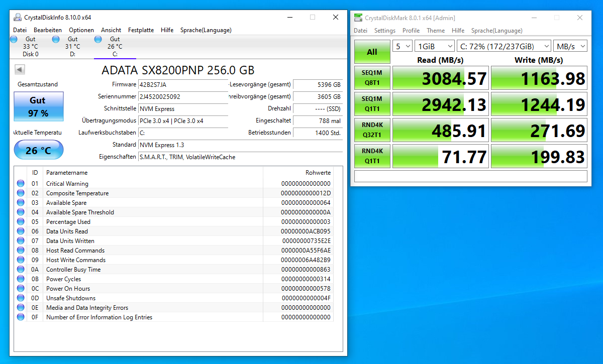Click status orb for Data Units Read
Screen dimensions: 603x364
tap(21, 231)
